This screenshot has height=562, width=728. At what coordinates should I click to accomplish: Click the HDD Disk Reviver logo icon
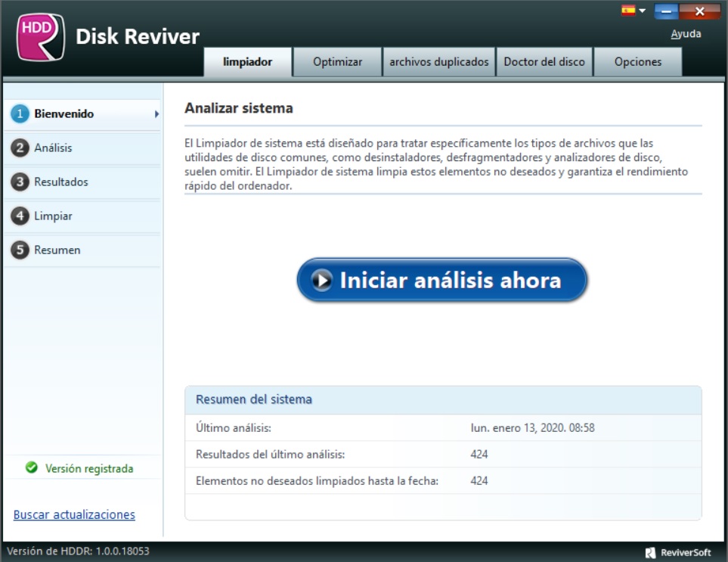pyautogui.click(x=40, y=37)
